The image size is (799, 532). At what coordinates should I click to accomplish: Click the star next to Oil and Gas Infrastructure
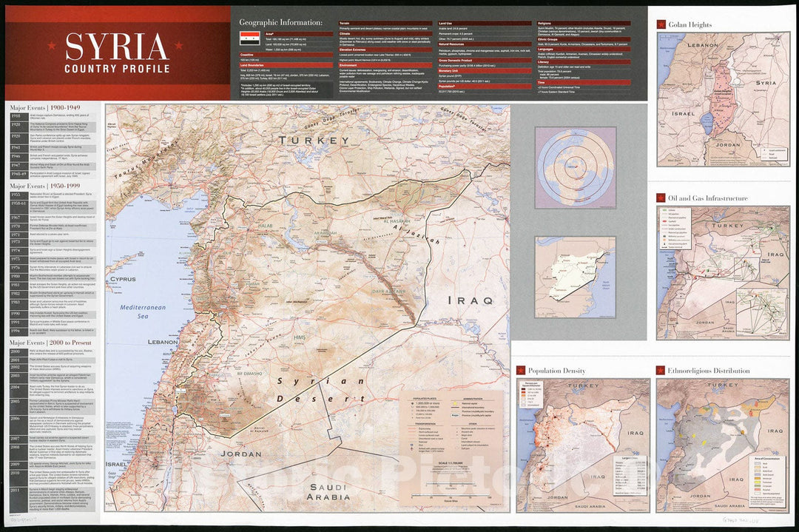tap(661, 198)
